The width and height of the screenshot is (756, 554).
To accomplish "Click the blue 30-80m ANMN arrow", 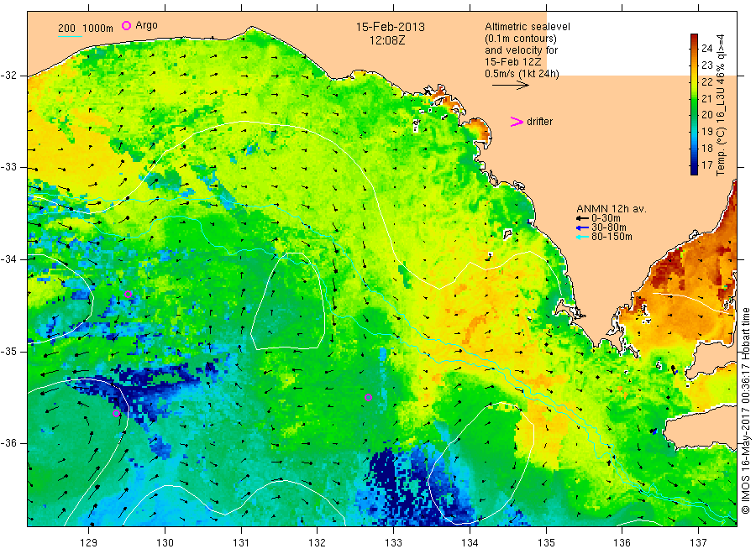I will point(582,227).
